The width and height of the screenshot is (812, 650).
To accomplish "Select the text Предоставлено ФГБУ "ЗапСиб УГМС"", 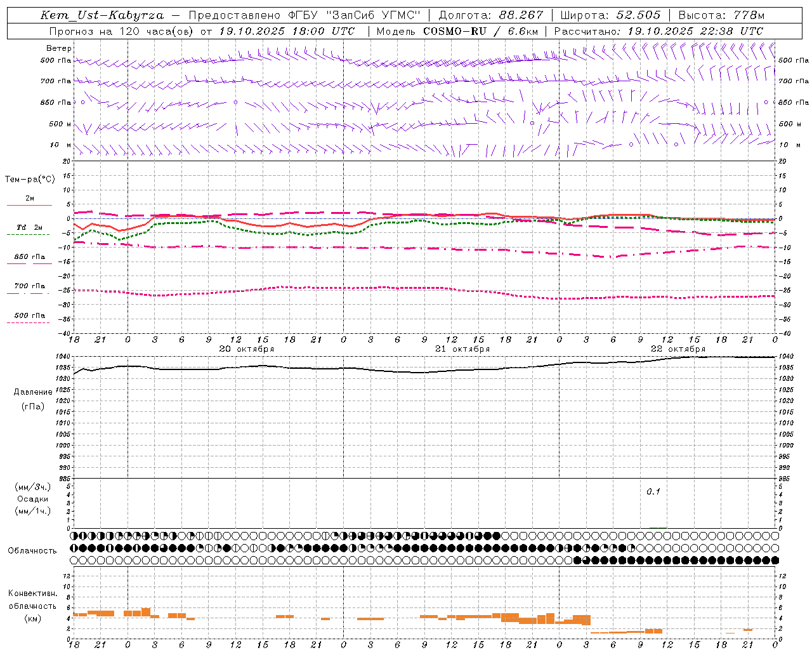I will click(x=304, y=15).
